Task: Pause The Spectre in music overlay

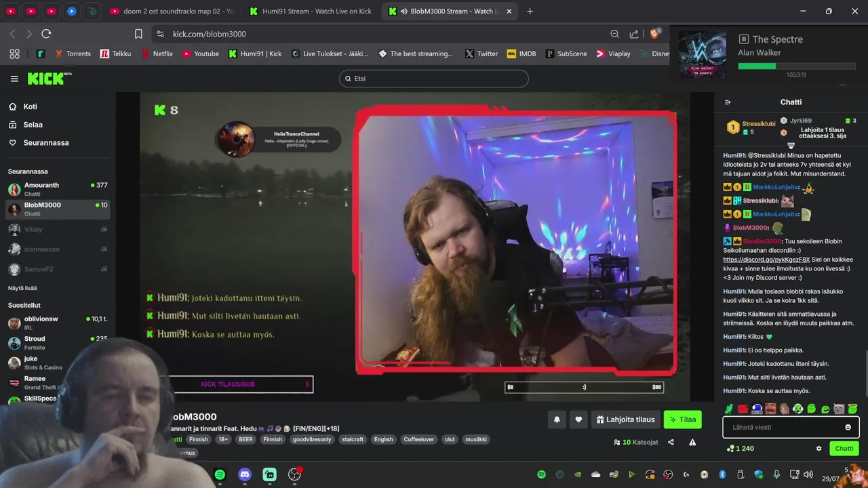Action: tap(743, 39)
